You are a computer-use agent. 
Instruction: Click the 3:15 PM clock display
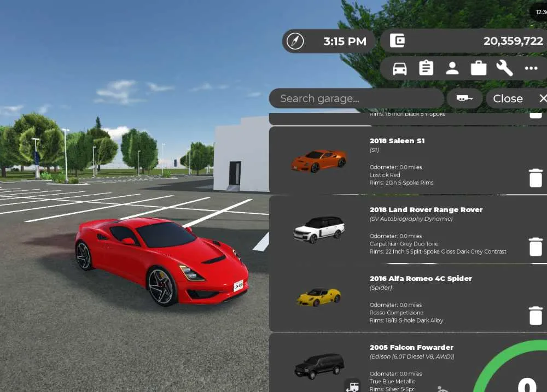345,42
